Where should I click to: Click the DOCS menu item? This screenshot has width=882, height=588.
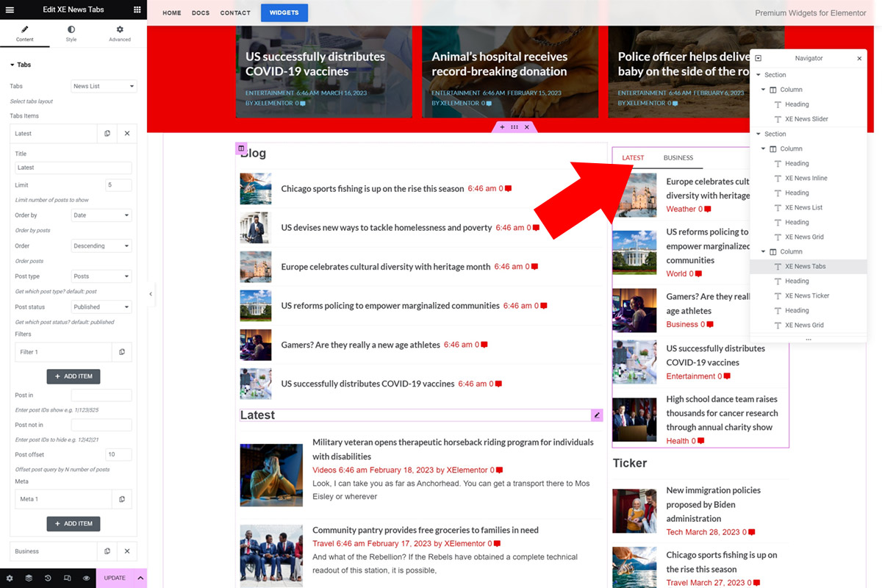pos(200,12)
